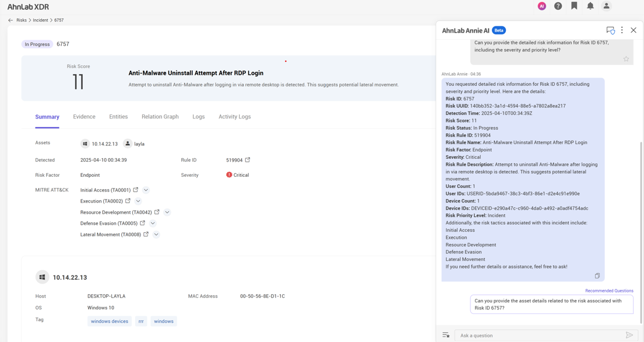Open the Entities tab
This screenshot has height=342, width=644.
(118, 117)
